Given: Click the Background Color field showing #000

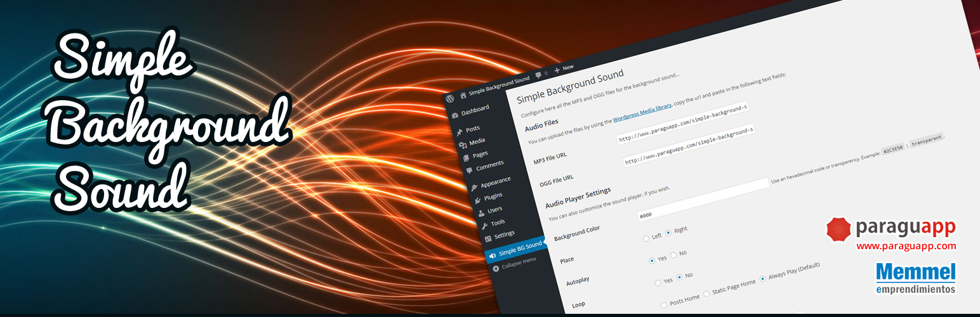Looking at the screenshot, I should pyautogui.click(x=703, y=198).
